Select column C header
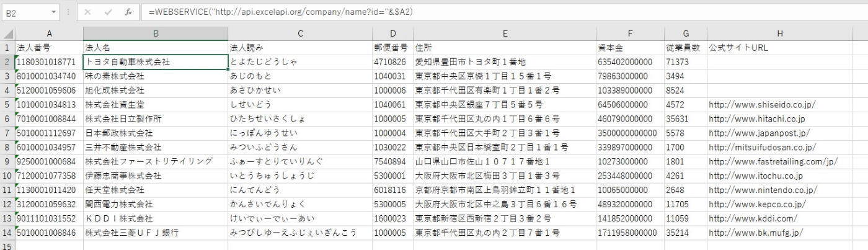868x250 pixels. click(299, 33)
